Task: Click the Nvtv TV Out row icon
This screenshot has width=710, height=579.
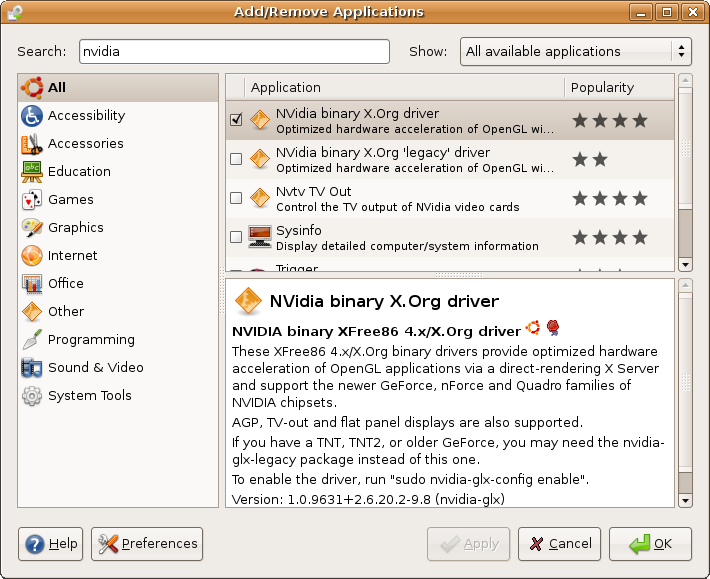Action: tap(260, 198)
